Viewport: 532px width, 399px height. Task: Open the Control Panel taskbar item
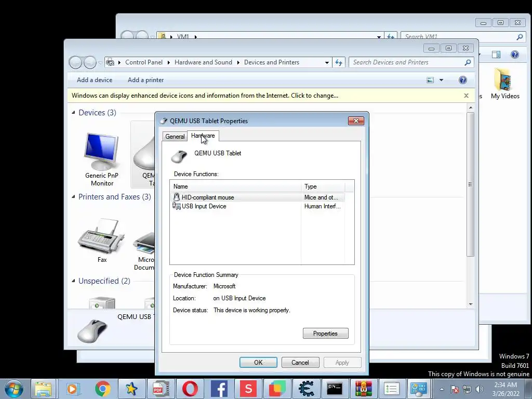coord(418,389)
